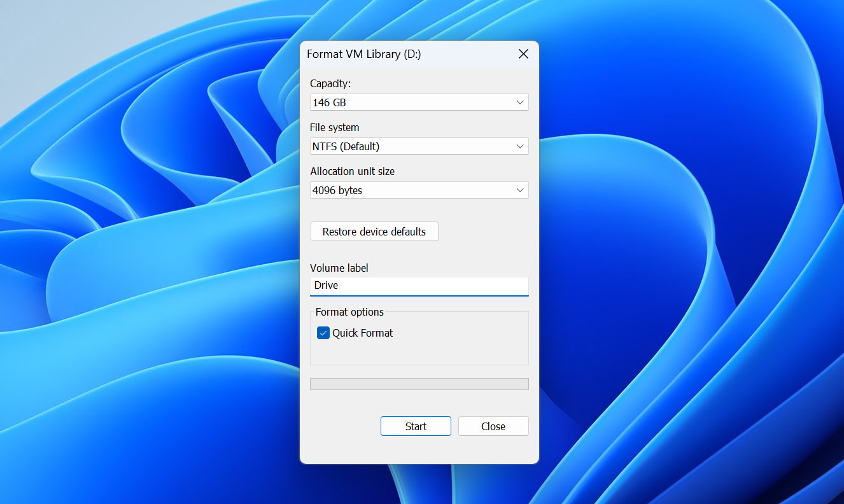Click the format progress bar

click(x=419, y=383)
